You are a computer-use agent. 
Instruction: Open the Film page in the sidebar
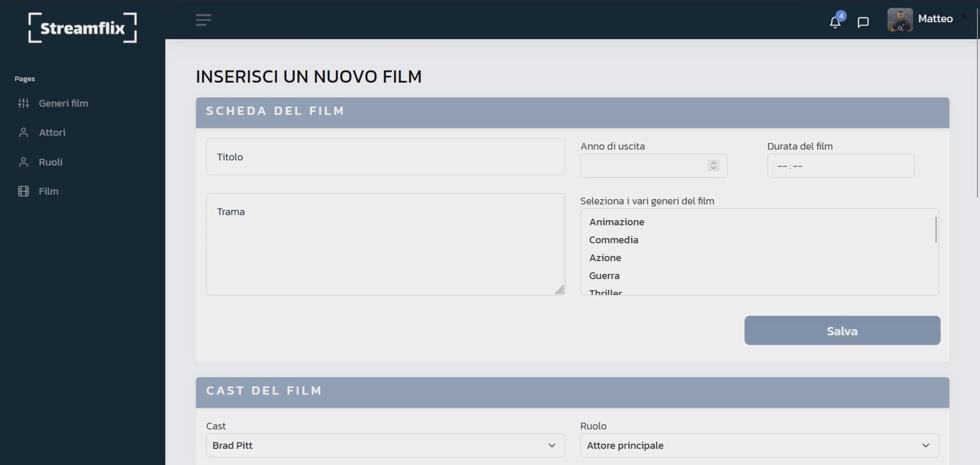pos(49,191)
